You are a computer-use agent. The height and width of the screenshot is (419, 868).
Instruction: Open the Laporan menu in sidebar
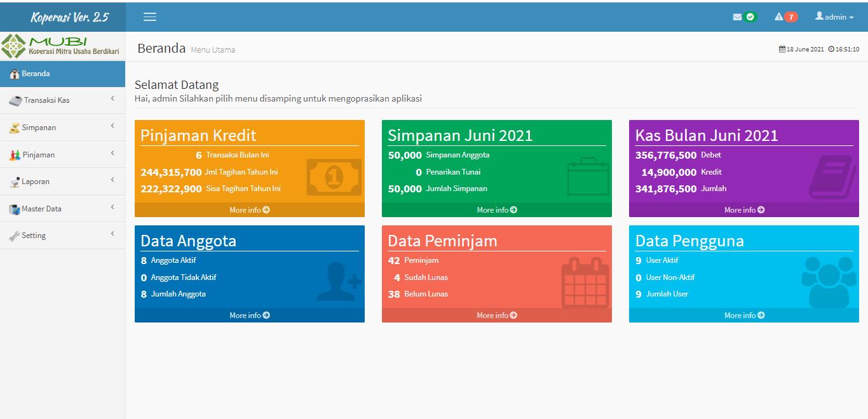pyautogui.click(x=62, y=182)
